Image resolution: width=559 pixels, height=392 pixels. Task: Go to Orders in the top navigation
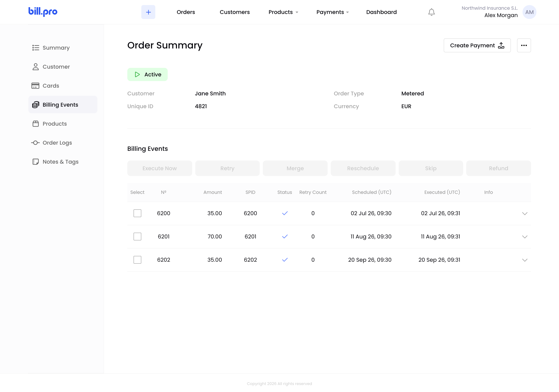[x=186, y=12]
